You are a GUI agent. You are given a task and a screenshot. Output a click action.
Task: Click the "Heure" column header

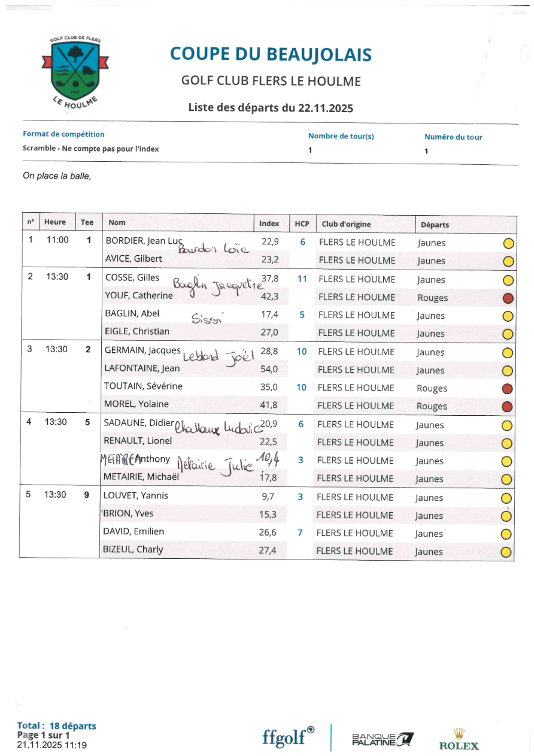point(55,222)
